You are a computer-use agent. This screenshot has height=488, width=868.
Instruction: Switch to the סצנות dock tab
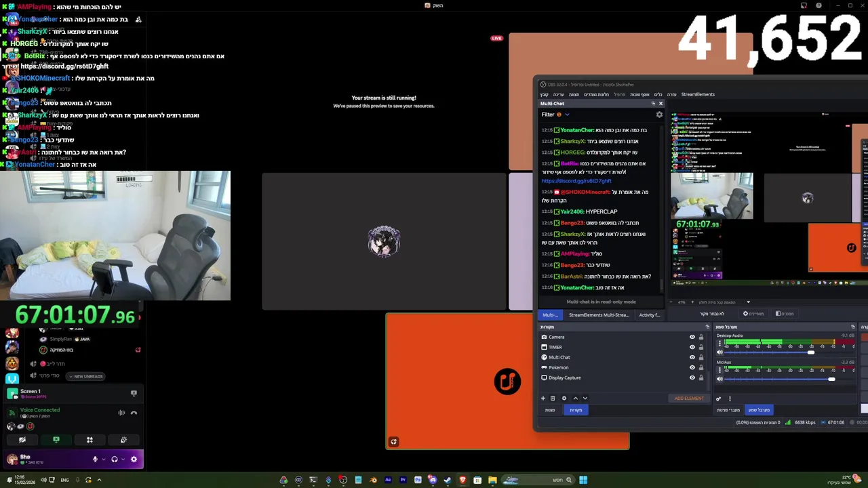pos(550,410)
